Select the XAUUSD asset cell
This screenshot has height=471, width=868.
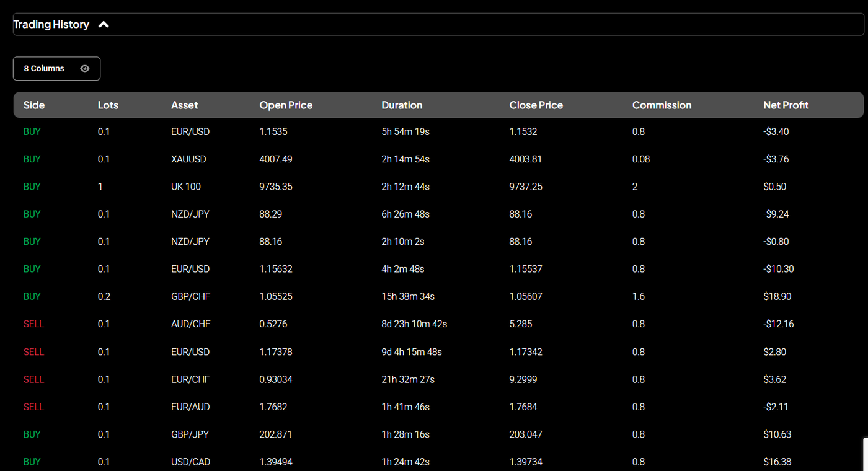click(188, 159)
